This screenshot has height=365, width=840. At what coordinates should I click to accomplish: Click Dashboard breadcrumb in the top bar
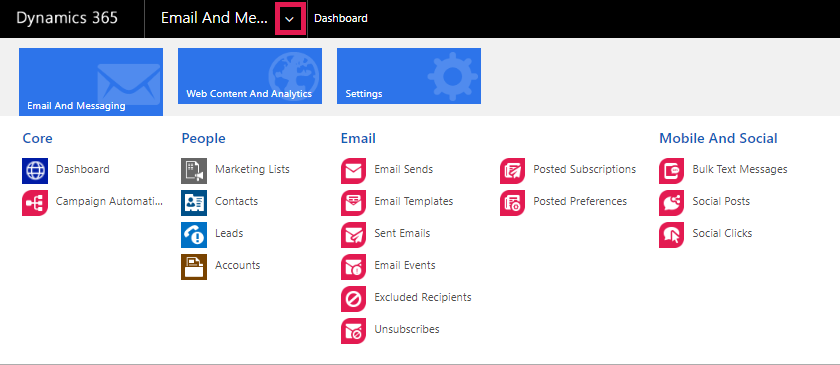tap(341, 18)
